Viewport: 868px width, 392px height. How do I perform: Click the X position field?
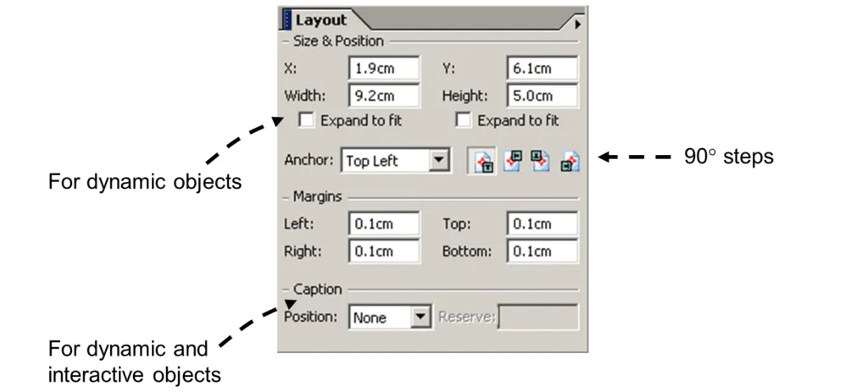click(384, 68)
